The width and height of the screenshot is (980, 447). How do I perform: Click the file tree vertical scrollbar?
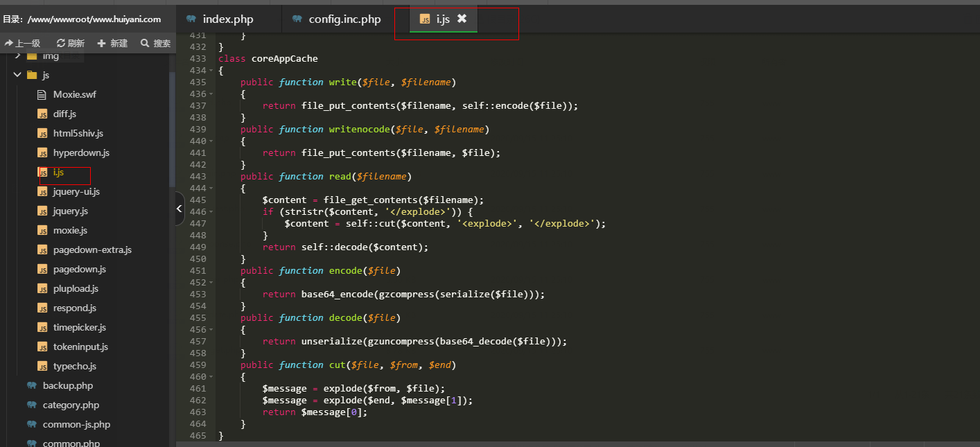coord(172,125)
